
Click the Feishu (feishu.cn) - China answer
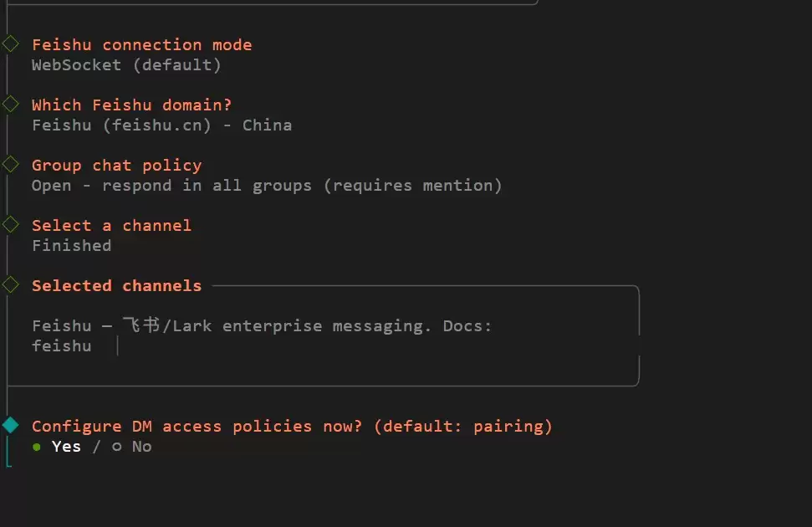click(161, 125)
